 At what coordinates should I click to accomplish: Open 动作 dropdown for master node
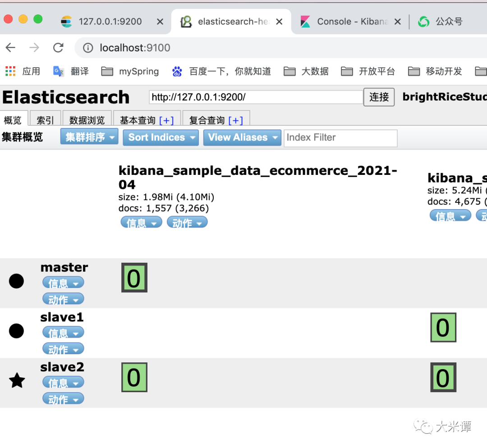coord(64,299)
